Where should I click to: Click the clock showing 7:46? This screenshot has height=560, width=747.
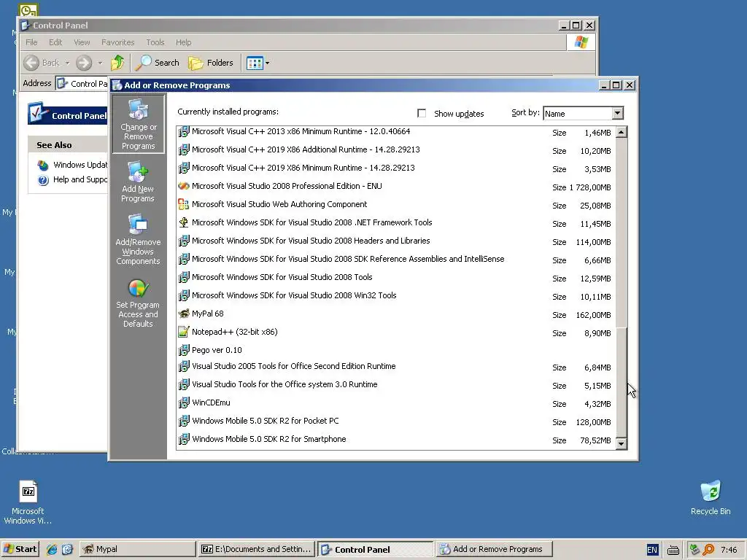[729, 550]
